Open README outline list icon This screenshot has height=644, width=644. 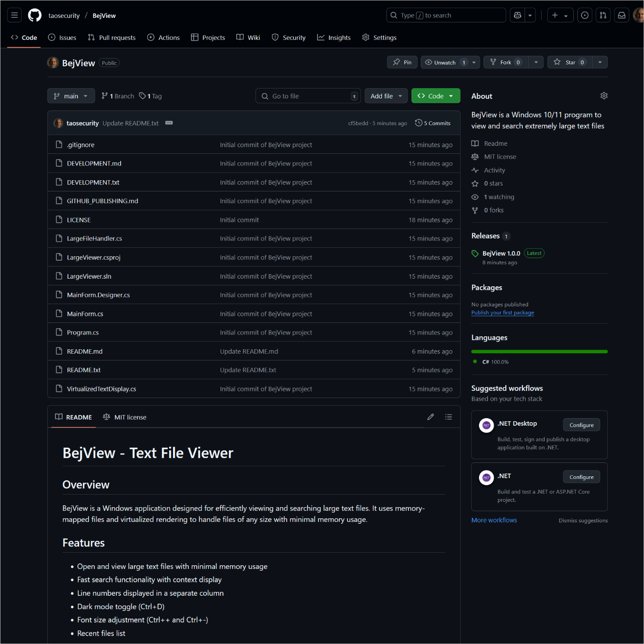449,417
